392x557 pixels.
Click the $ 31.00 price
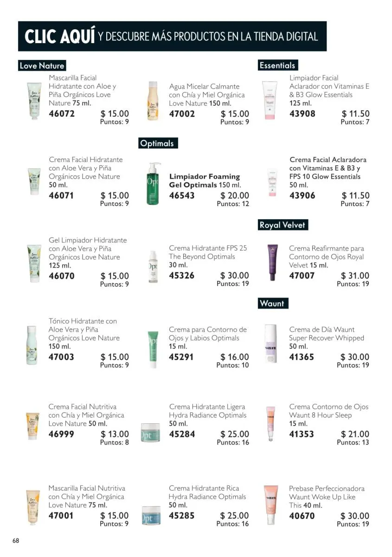coord(355,276)
